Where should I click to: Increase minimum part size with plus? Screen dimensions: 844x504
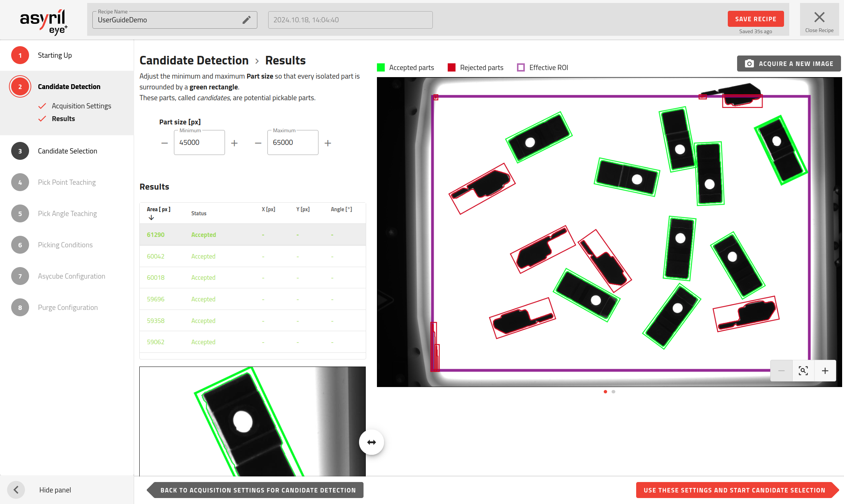point(234,143)
